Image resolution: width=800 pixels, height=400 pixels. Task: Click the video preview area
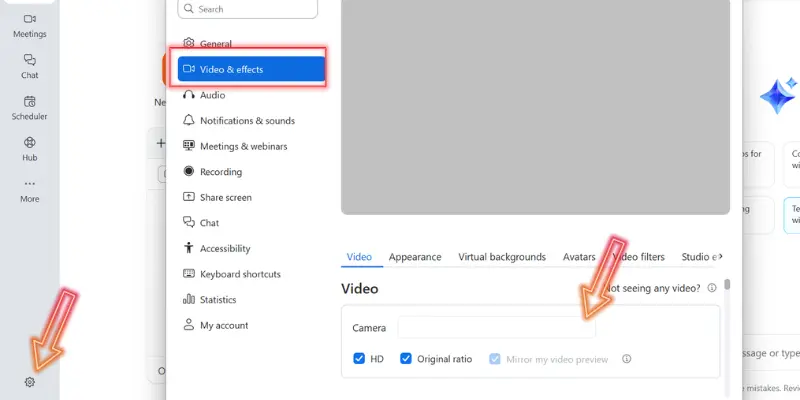point(535,107)
